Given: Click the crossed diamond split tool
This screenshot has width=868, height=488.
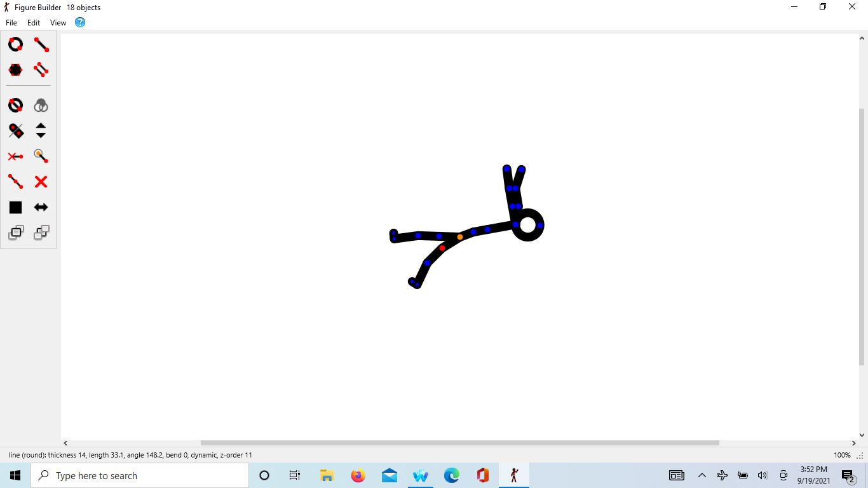Looking at the screenshot, I should pyautogui.click(x=15, y=131).
